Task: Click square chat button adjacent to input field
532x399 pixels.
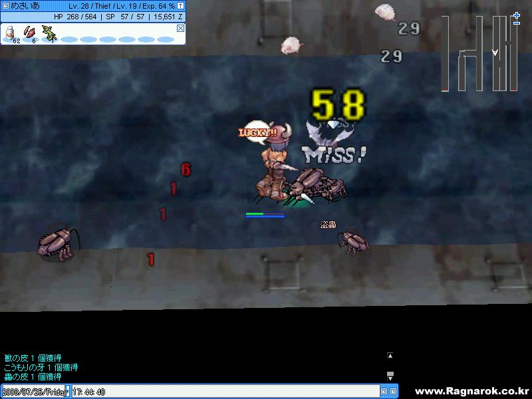Action: tap(384, 392)
